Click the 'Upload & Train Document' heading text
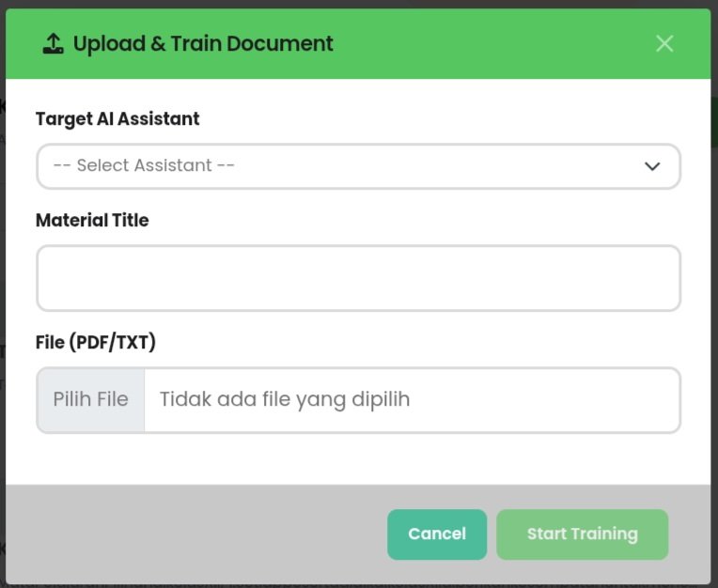The height and width of the screenshot is (588, 718). (x=203, y=43)
